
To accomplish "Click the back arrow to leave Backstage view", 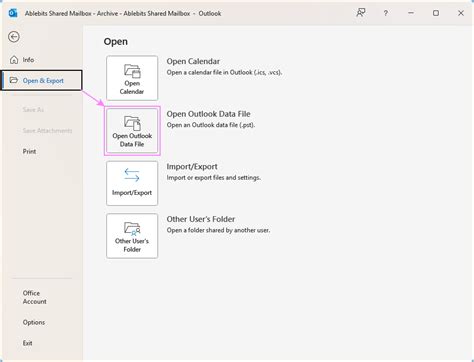I will pos(14,37).
